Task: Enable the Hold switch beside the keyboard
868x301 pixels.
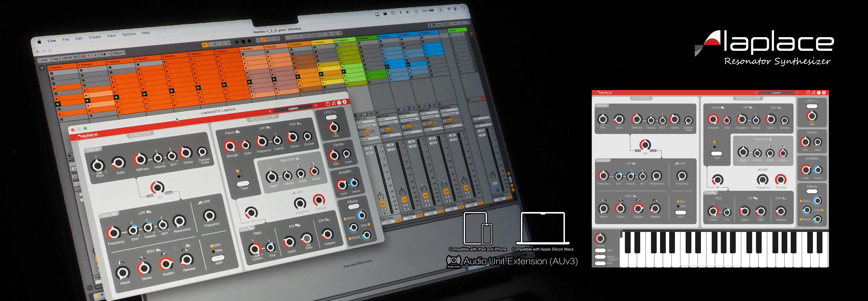Action: tap(600, 263)
